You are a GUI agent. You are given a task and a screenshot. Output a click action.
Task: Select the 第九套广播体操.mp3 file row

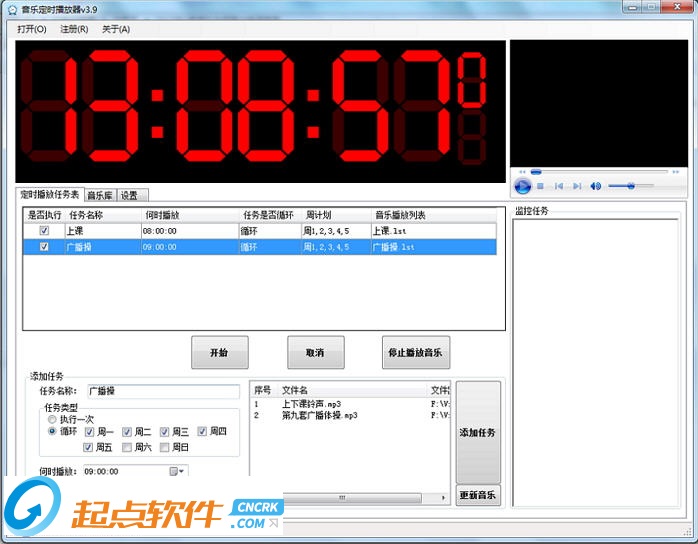(x=350, y=415)
